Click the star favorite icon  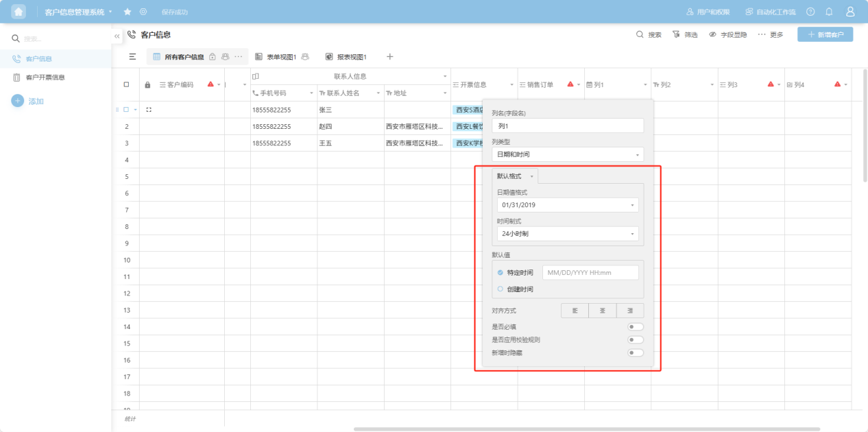(x=128, y=12)
